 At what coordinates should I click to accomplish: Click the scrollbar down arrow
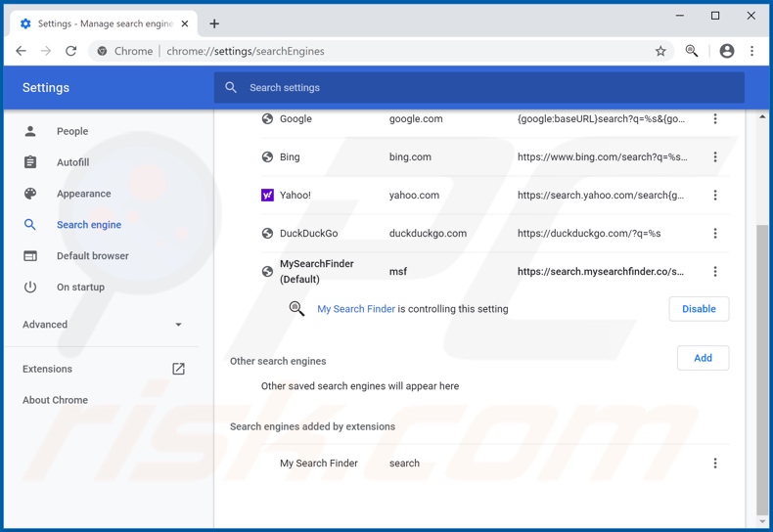click(x=762, y=521)
